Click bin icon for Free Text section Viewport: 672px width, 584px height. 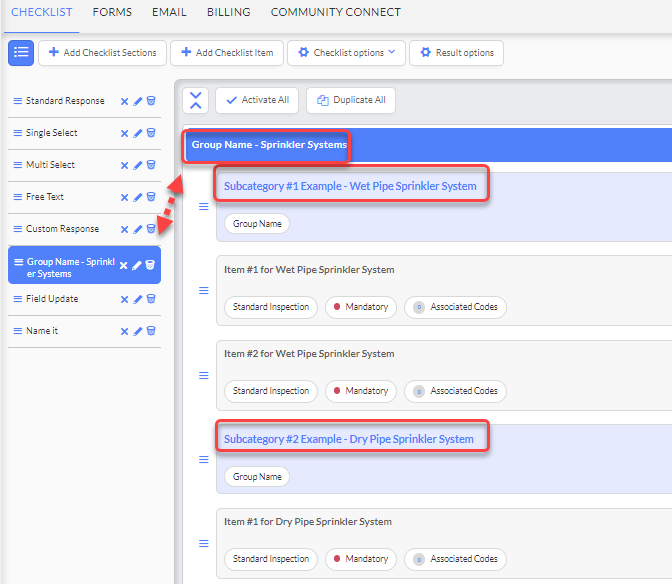151,197
